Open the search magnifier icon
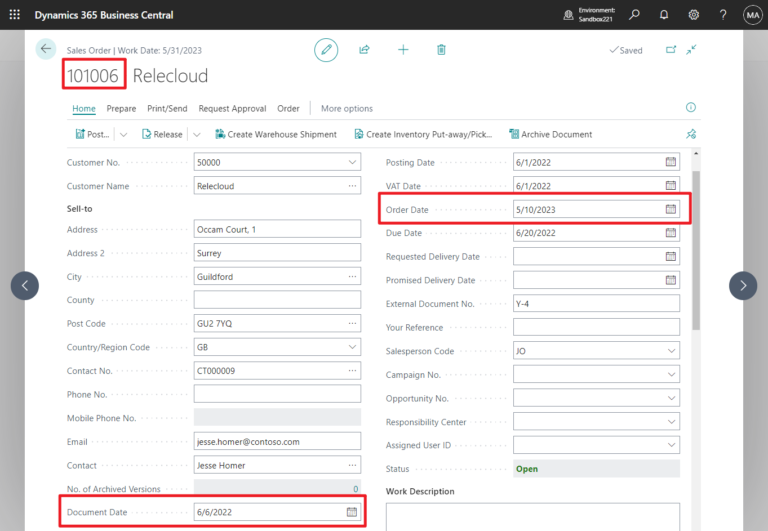The height and width of the screenshot is (531, 768). (x=634, y=15)
